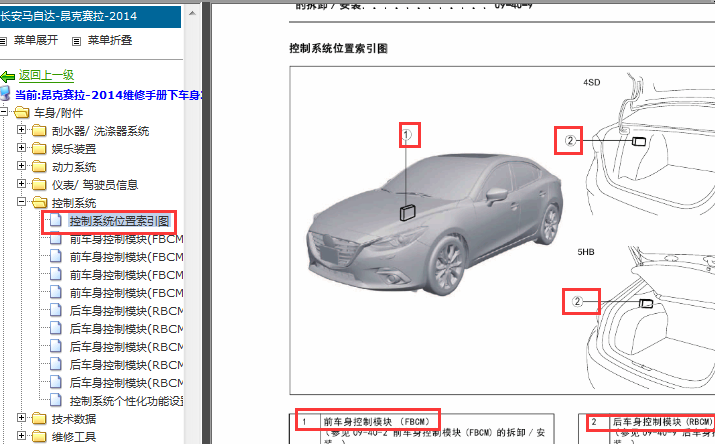Click the 长安马自达-昂克赛拉-2014 title bar
Screen dimensions: 715x444
tap(90, 16)
